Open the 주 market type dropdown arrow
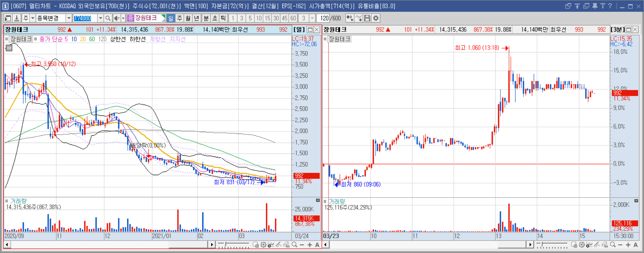This screenshot has width=644, height=253. [33, 18]
